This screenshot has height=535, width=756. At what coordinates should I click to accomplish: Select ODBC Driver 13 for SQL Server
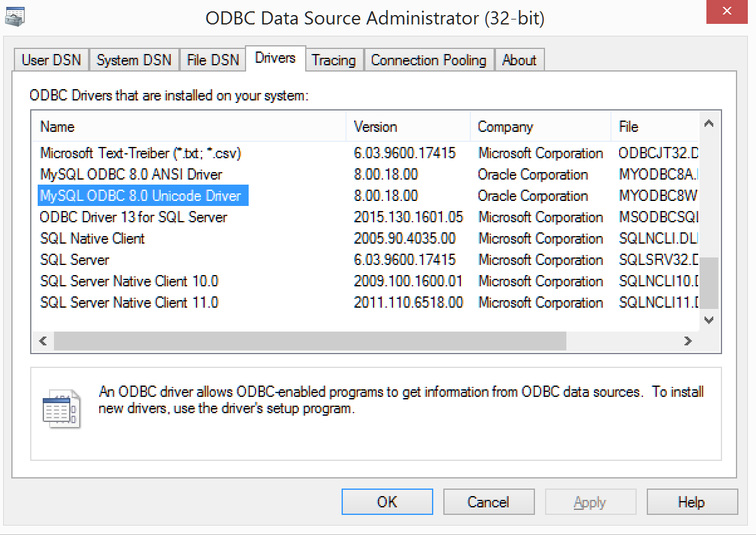tap(134, 217)
